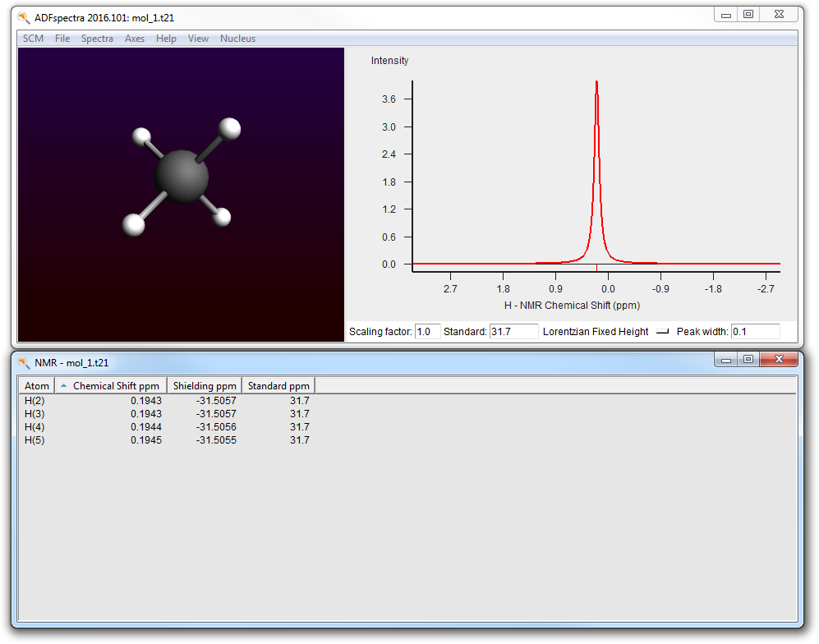Open the SCM menu

[33, 39]
